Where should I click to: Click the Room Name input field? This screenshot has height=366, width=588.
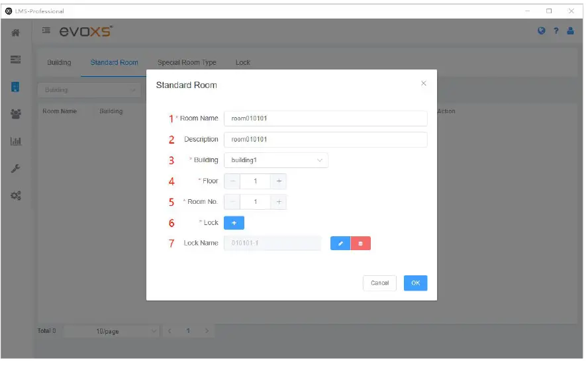click(326, 118)
